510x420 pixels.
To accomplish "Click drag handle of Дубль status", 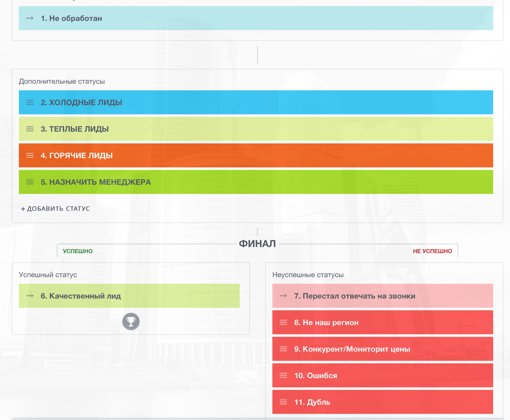I will 283,402.
